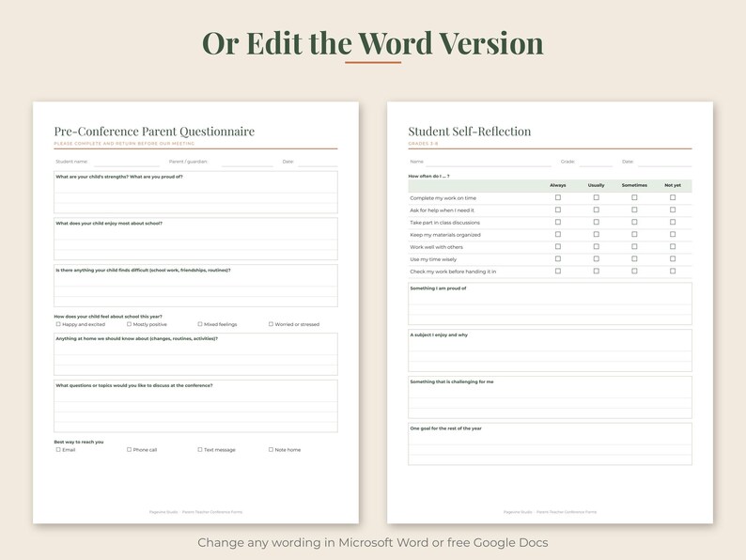Select the 'Keep my materials organized' row label
Screen dimensions: 746x560
(x=445, y=235)
